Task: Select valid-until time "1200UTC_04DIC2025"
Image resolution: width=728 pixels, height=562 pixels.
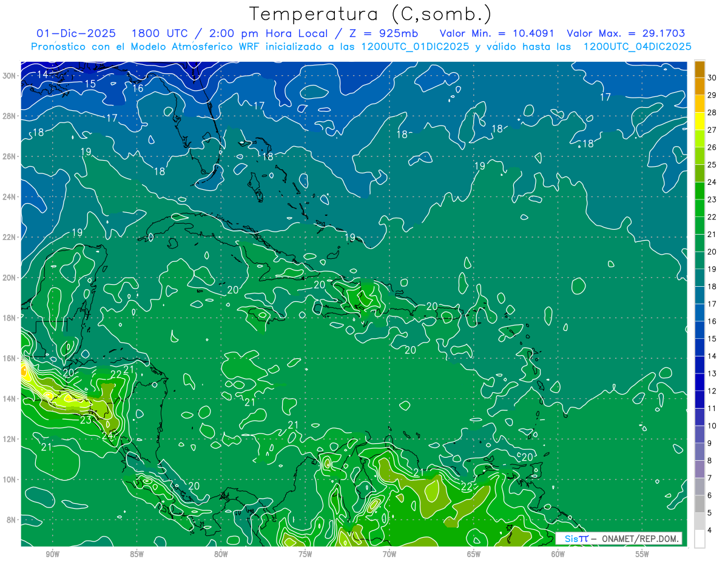Action: click(x=637, y=47)
